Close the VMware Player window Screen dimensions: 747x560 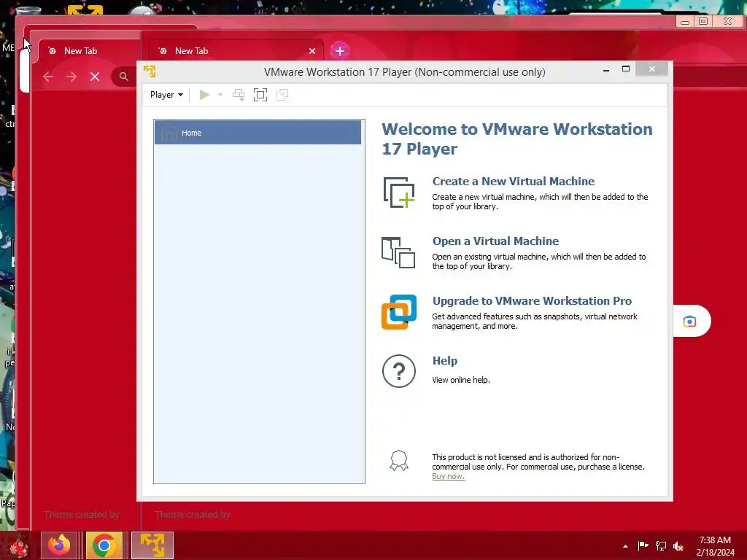point(651,69)
